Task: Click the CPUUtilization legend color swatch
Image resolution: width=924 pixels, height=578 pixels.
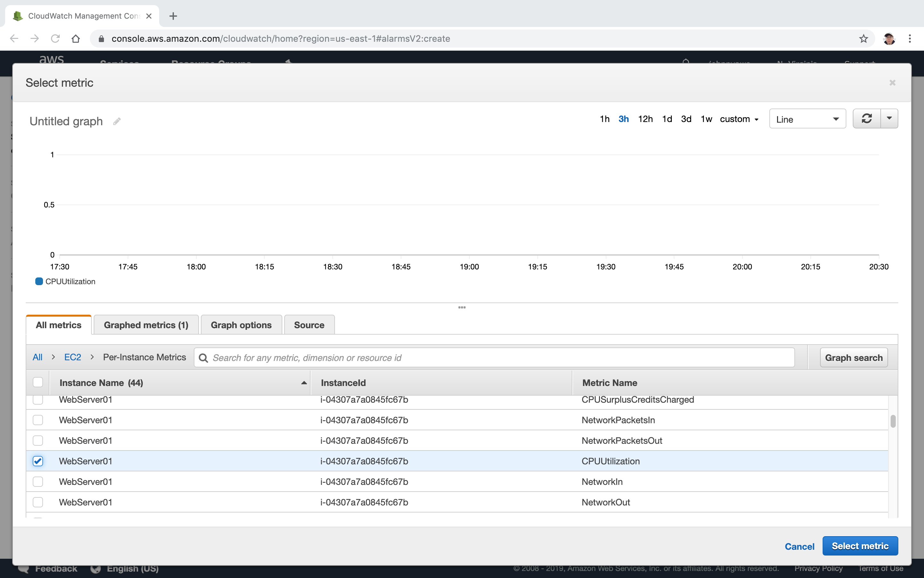Action: (39, 281)
